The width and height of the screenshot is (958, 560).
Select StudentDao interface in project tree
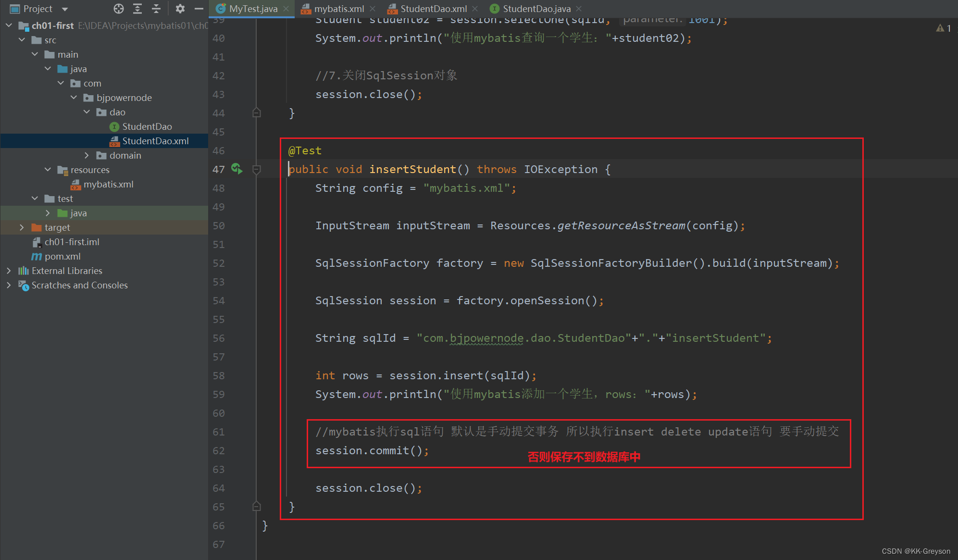pos(147,126)
